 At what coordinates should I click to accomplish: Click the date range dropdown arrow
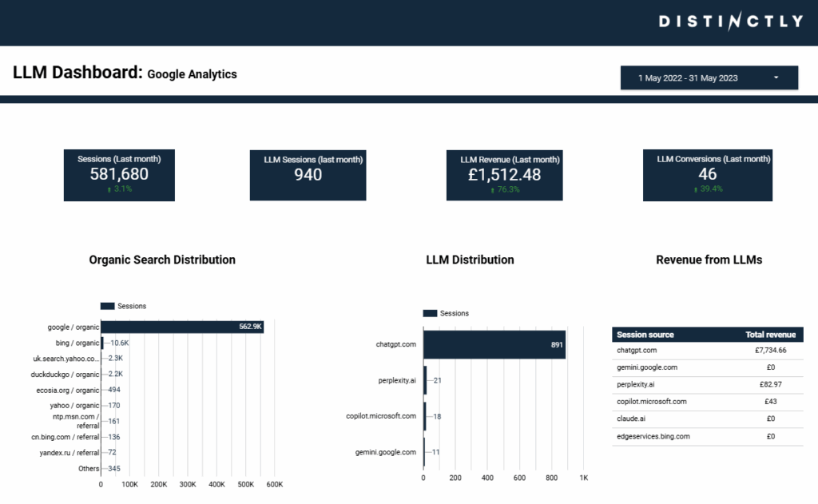coord(776,77)
